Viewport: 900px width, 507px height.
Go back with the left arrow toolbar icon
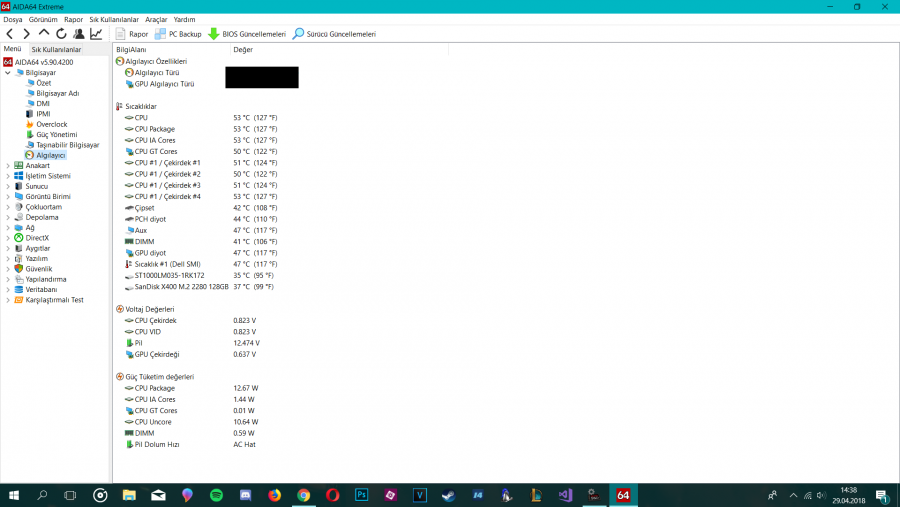(x=10, y=34)
